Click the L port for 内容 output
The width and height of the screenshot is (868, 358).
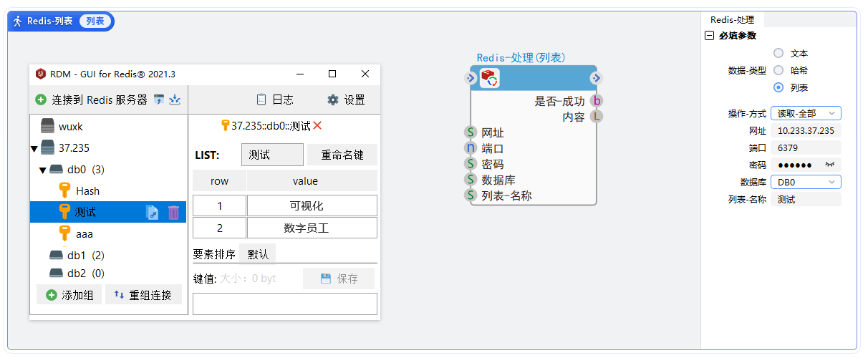(x=597, y=117)
